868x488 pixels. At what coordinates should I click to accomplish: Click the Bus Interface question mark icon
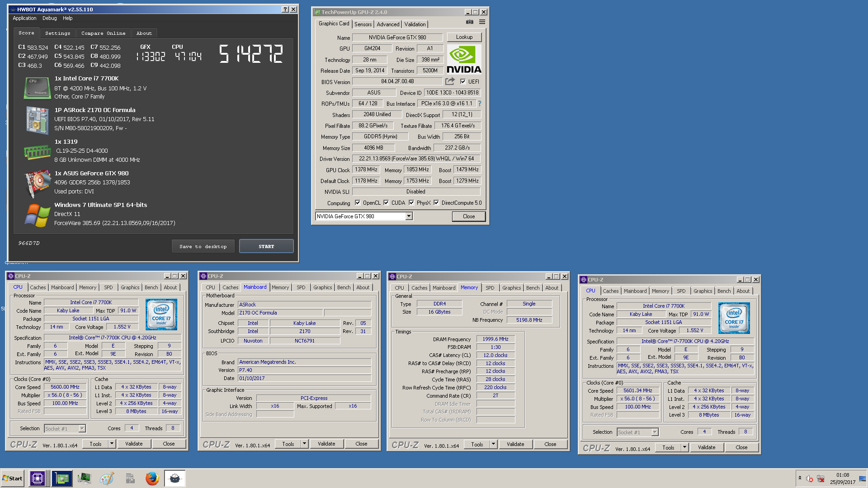480,103
